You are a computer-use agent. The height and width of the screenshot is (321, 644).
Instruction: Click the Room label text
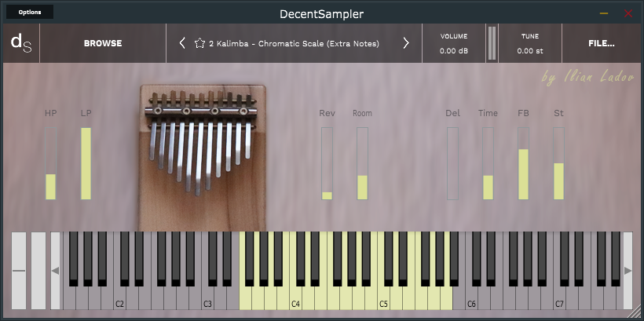pyautogui.click(x=362, y=113)
